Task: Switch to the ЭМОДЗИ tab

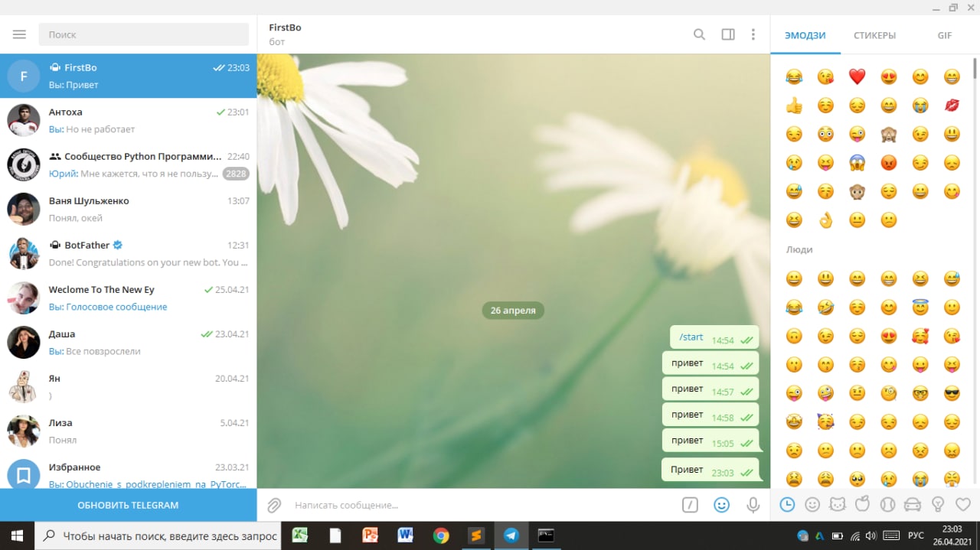Action: [805, 35]
